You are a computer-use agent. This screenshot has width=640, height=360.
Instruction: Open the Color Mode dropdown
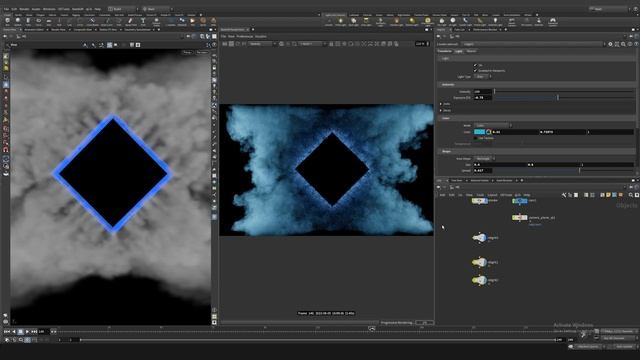[x=493, y=125]
